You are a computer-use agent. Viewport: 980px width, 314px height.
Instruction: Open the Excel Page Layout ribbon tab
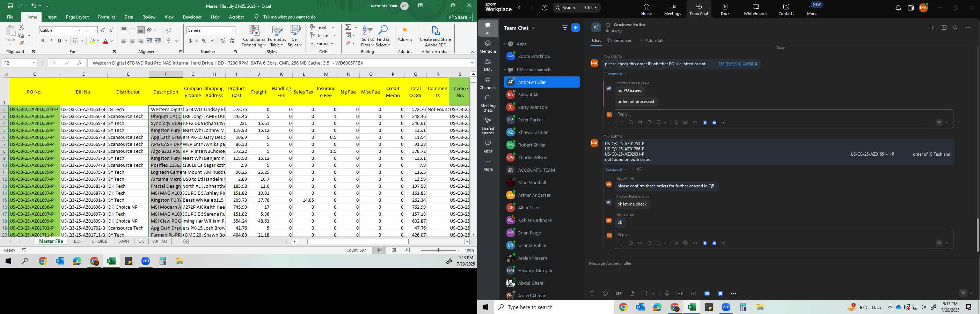(x=77, y=17)
